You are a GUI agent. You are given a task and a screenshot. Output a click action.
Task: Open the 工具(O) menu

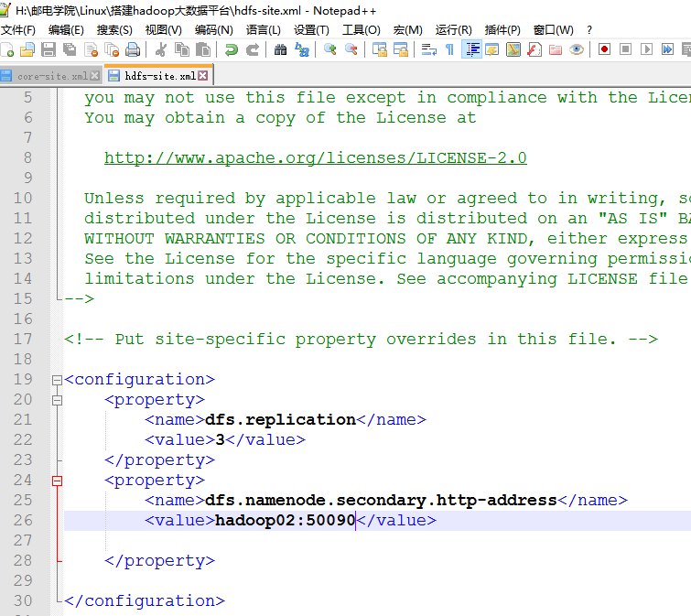click(362, 30)
